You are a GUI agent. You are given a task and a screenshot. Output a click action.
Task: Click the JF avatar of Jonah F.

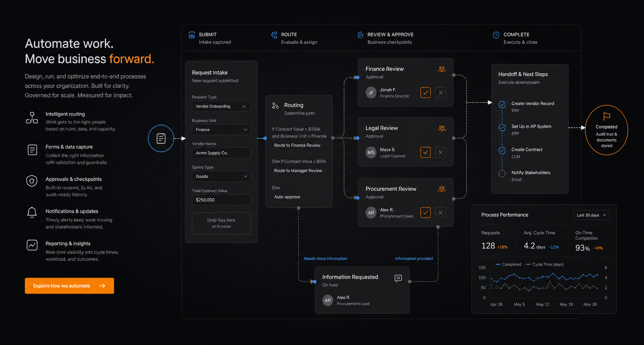pyautogui.click(x=371, y=92)
